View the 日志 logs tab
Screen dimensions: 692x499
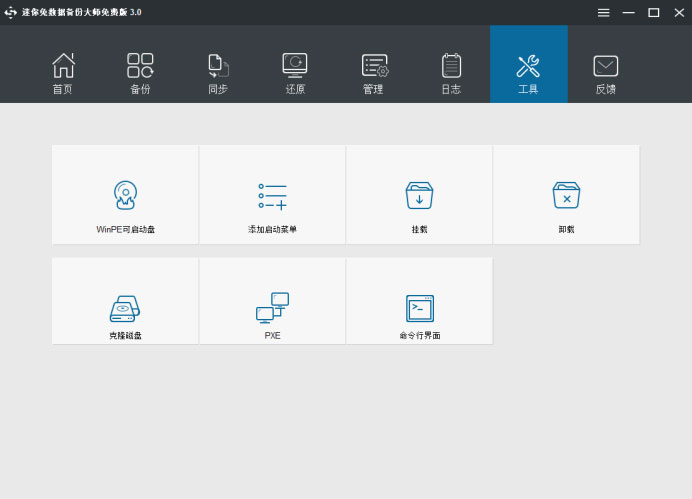point(451,73)
